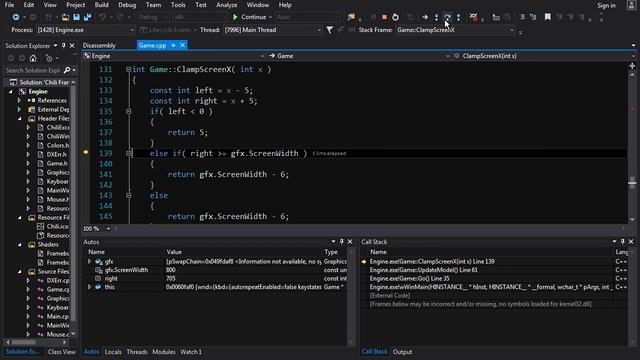Select Game.h in Solution Explorer
Viewport: 640px width, 360px height.
57,163
